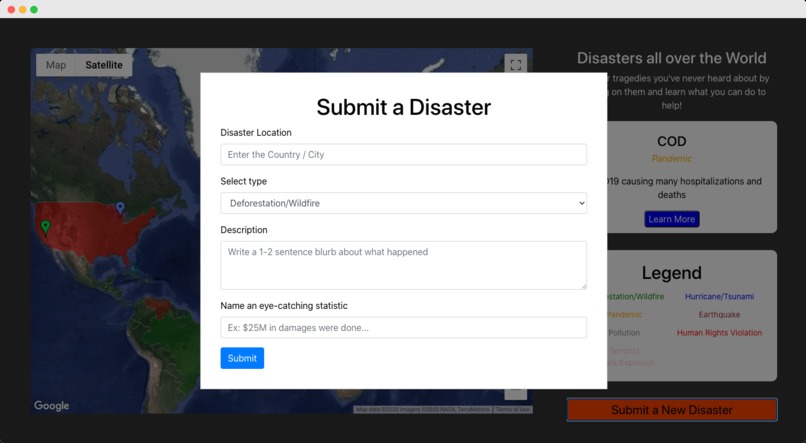Click the Submit a Disaster heading
The height and width of the screenshot is (443, 806).
coord(404,107)
